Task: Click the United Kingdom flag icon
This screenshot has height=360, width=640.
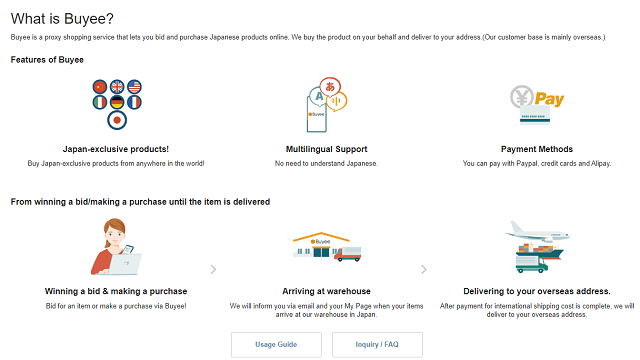Action: coord(117,87)
